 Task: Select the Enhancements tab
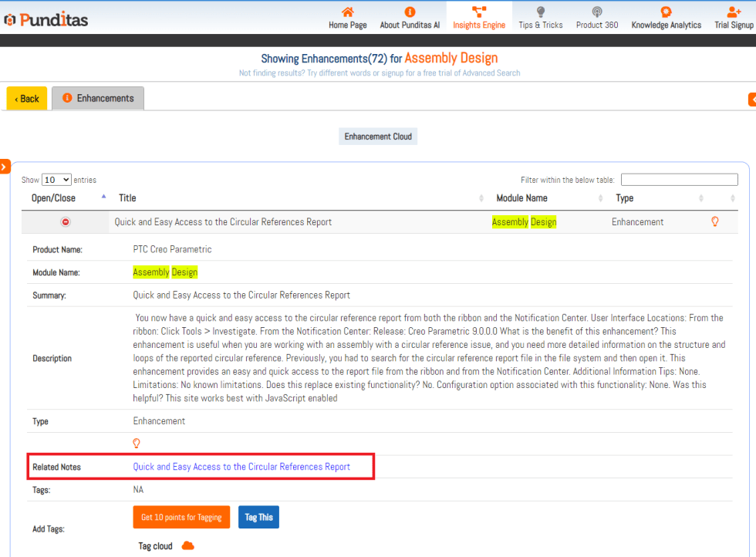click(98, 98)
